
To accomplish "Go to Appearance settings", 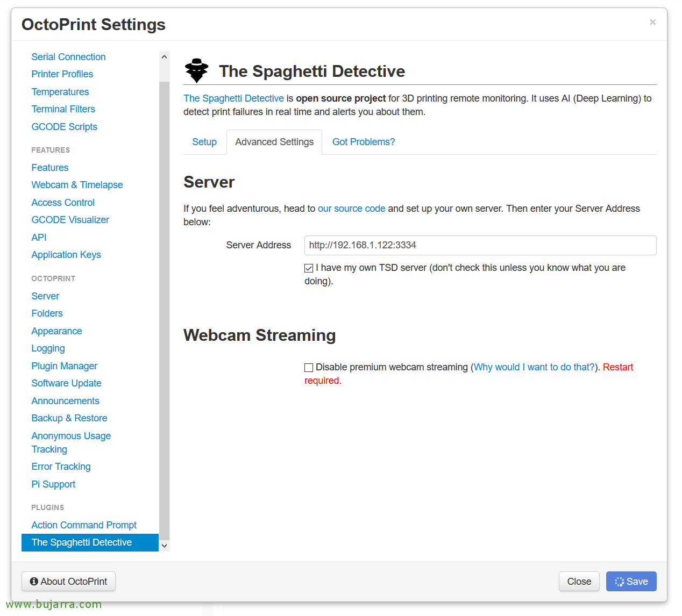I will 57,331.
